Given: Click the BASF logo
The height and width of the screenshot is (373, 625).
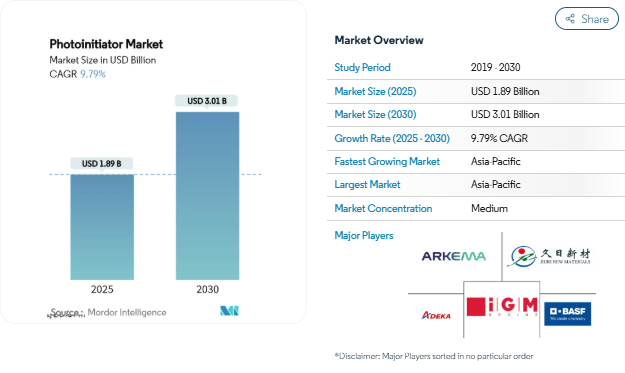Looking at the screenshot, I should coord(568,314).
